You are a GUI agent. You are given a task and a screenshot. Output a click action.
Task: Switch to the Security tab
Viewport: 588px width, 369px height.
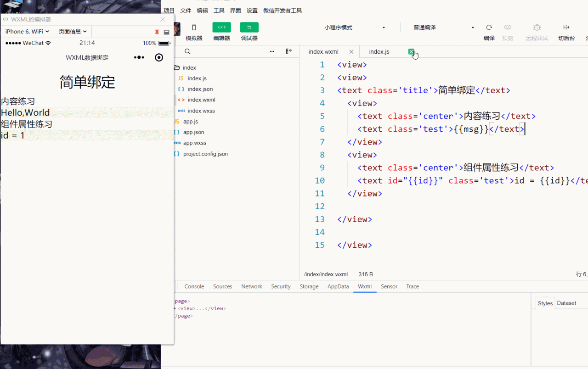click(281, 286)
